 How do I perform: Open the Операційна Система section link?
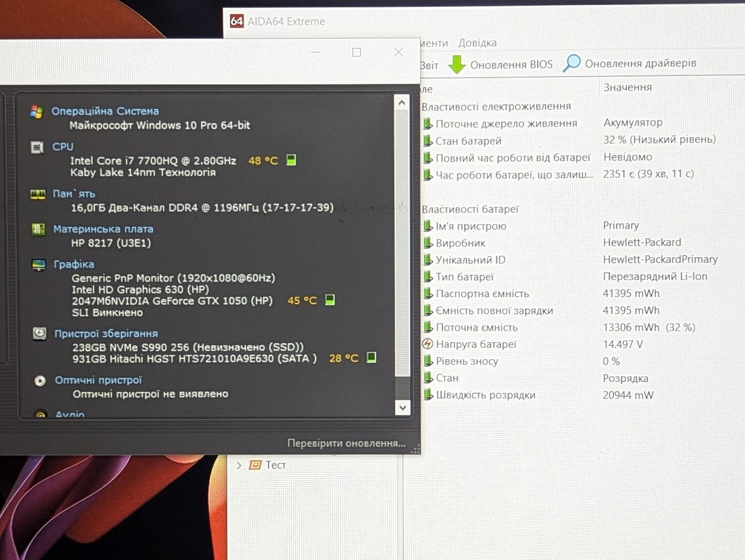click(x=105, y=111)
